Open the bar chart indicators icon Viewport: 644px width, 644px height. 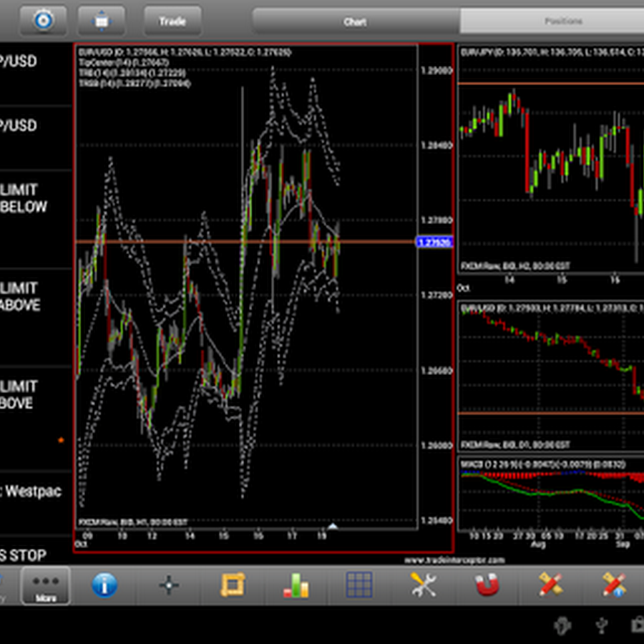coord(296,586)
